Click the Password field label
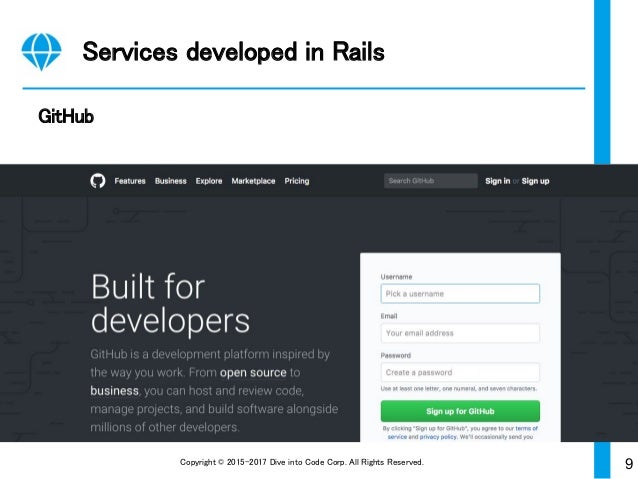638x479 pixels. coord(395,355)
